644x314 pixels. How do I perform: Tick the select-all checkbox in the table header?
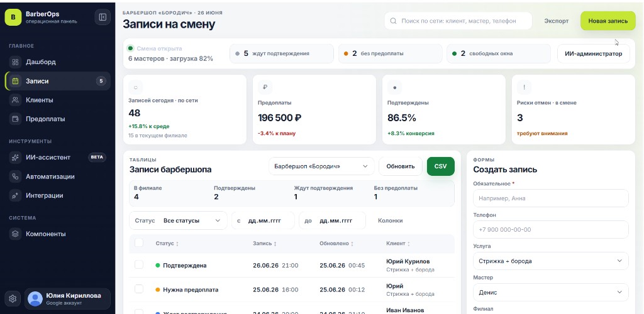click(139, 242)
